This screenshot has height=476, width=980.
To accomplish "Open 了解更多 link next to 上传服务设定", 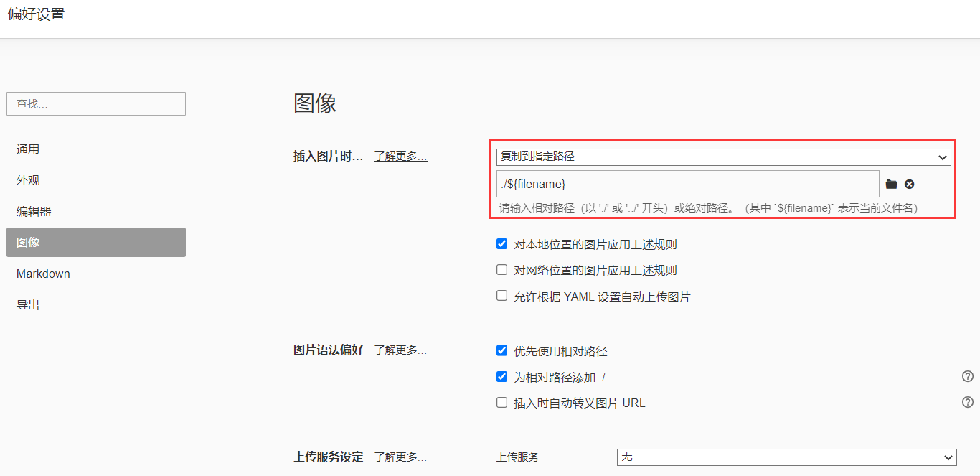I will [x=401, y=457].
